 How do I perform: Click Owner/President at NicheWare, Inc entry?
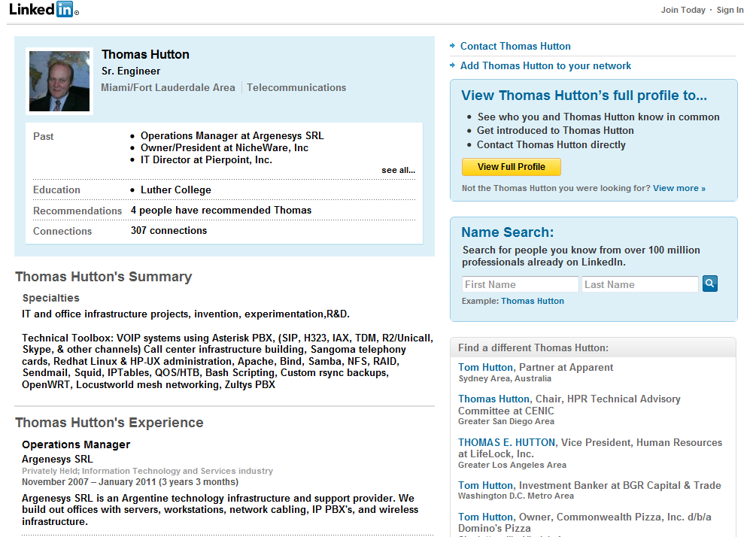click(x=224, y=148)
